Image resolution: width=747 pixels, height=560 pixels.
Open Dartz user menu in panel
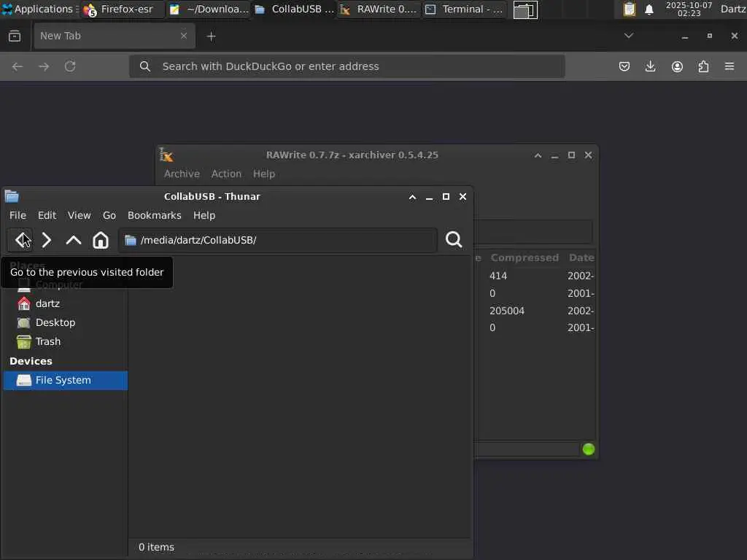click(x=733, y=9)
